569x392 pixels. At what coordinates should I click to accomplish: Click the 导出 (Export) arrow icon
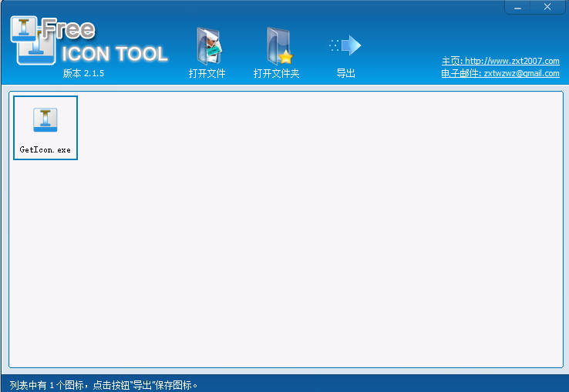tap(345, 45)
